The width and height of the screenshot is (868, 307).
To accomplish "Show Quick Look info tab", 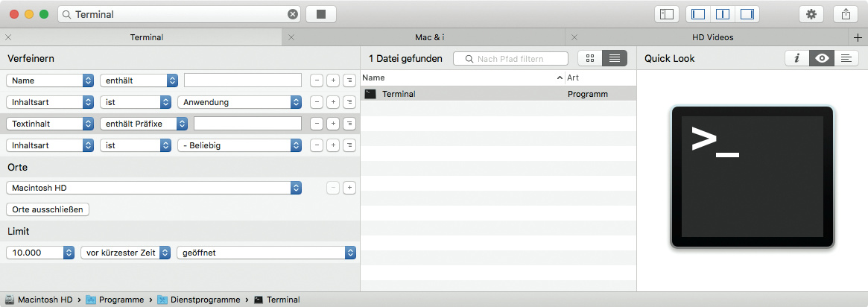I will (x=796, y=58).
